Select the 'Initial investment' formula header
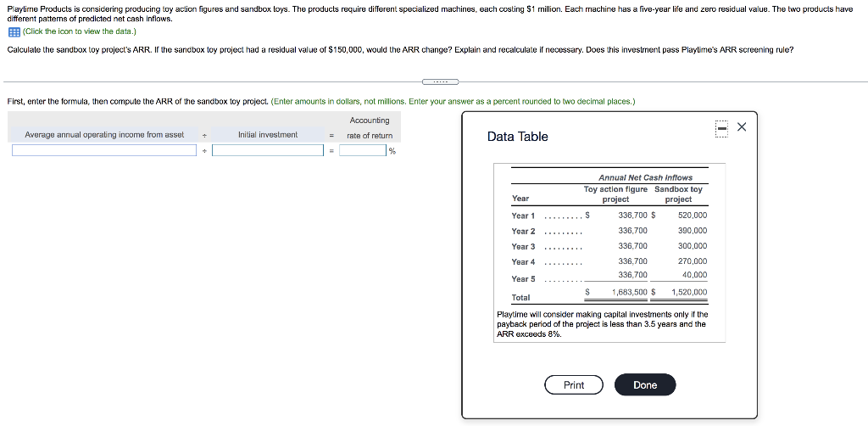This screenshot has height=426, width=868. click(268, 135)
